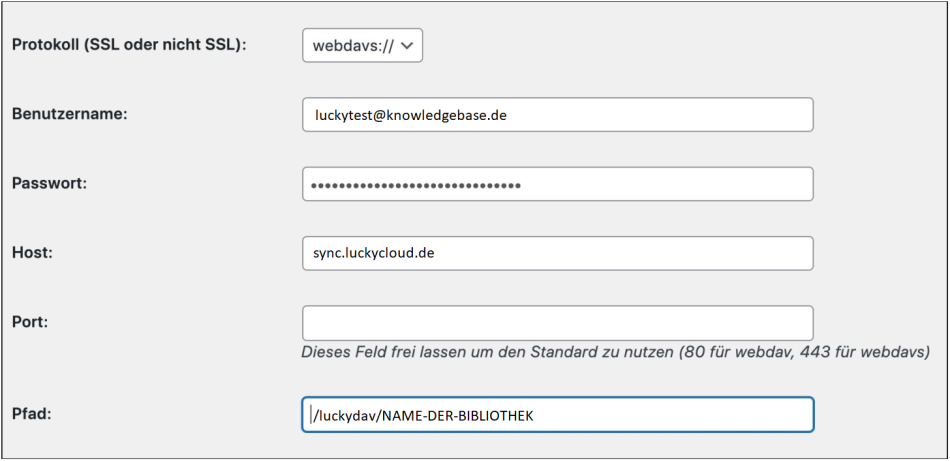Click the /luckydav/NAME-DER-BIBLIOTHEK path text

coord(424,416)
